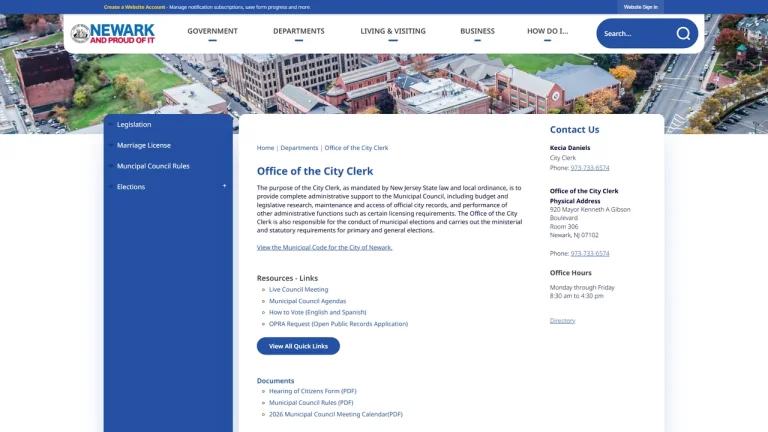Click Office of the City Clerk phone link
This screenshot has height=432, width=768.
[x=590, y=253]
